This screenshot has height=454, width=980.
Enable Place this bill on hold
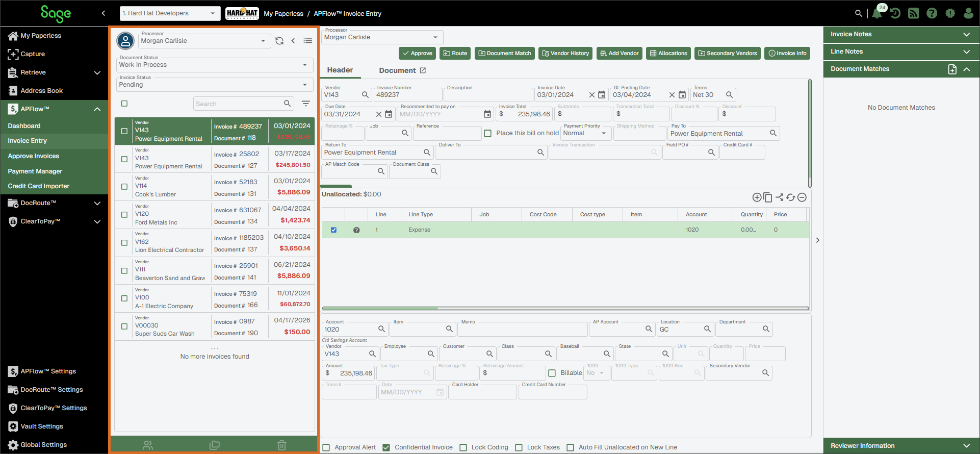coord(488,133)
